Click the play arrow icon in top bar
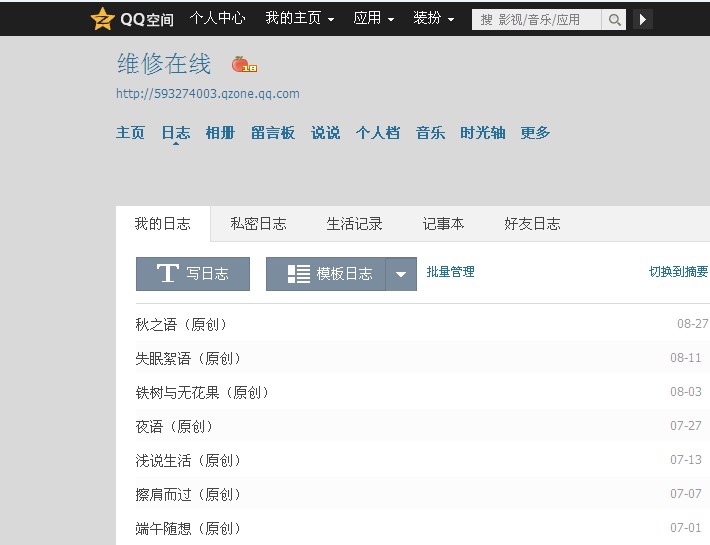 tap(642, 19)
